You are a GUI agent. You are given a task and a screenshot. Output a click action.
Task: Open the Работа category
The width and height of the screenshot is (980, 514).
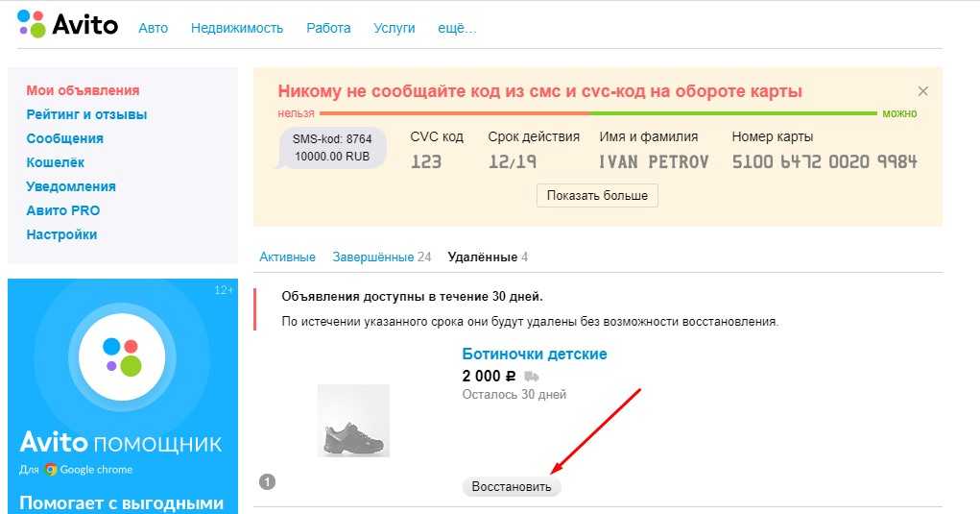328,28
